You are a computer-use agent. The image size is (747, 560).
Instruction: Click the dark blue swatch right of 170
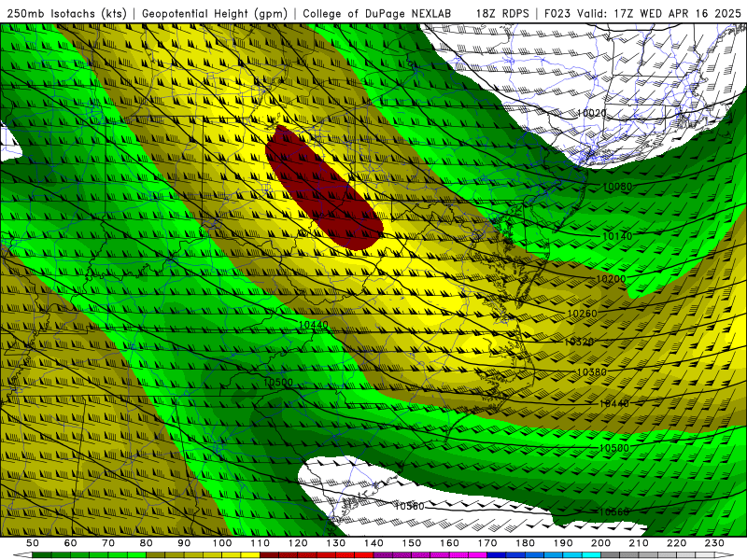497,556
